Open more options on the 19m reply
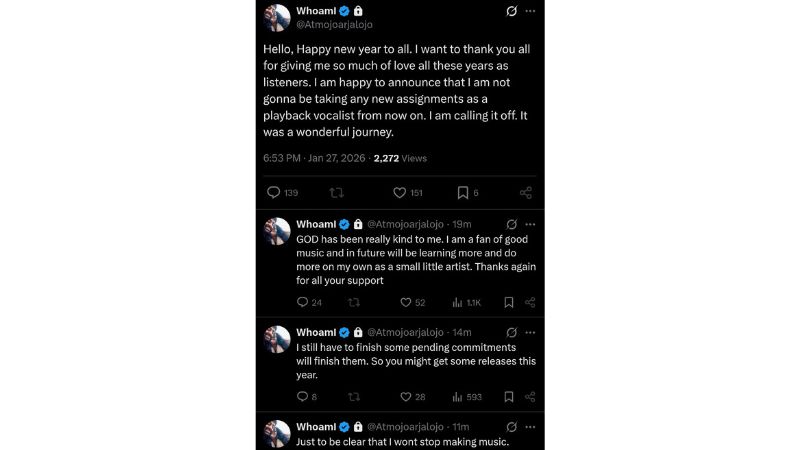Image resolution: width=800 pixels, height=450 pixels. [x=531, y=224]
